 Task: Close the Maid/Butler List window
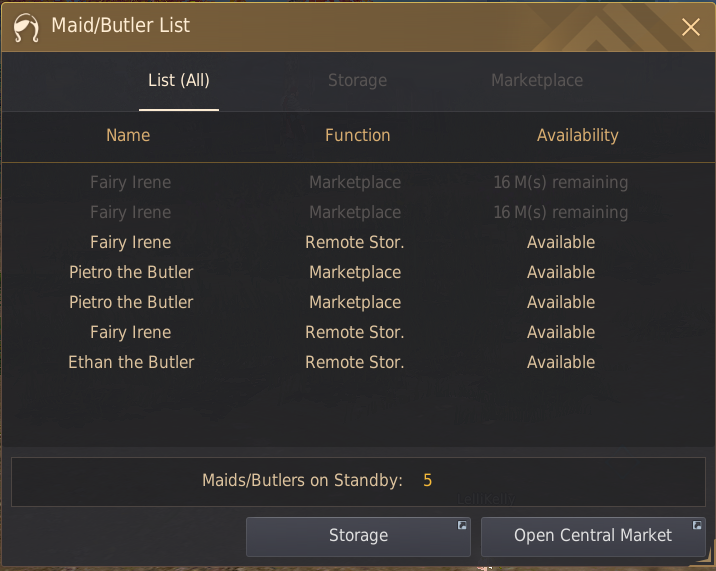click(x=690, y=27)
